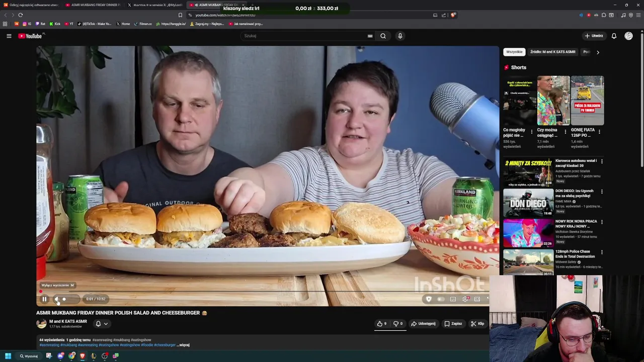This screenshot has height=362, width=644.
Task: Select the Wszystkie filter chip
Action: point(514,52)
